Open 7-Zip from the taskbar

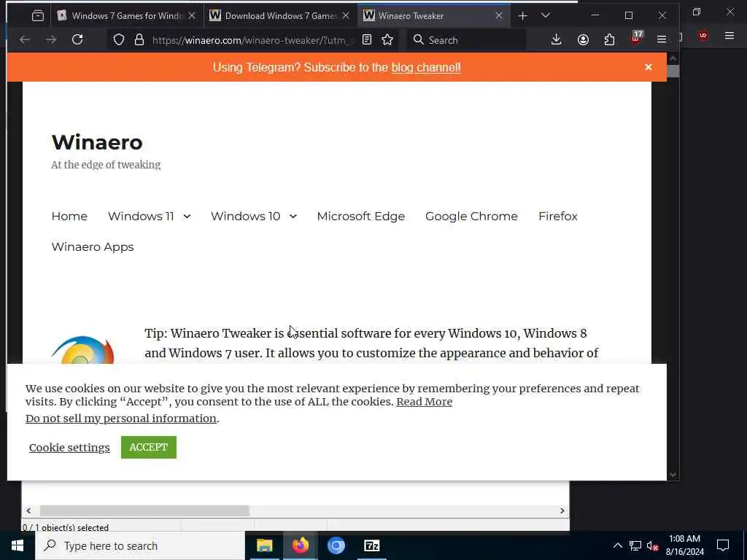371,545
